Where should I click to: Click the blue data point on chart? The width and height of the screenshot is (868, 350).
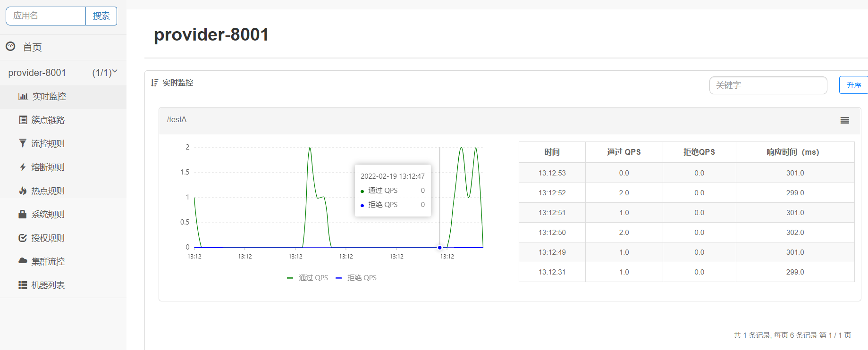click(x=439, y=247)
